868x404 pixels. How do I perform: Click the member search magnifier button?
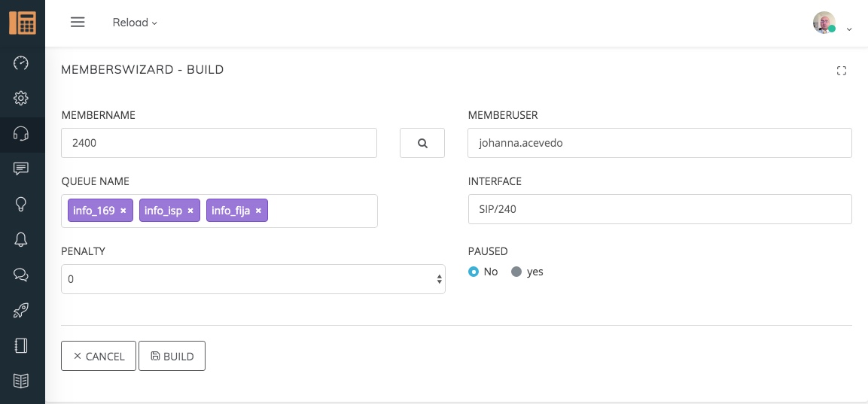tap(422, 143)
